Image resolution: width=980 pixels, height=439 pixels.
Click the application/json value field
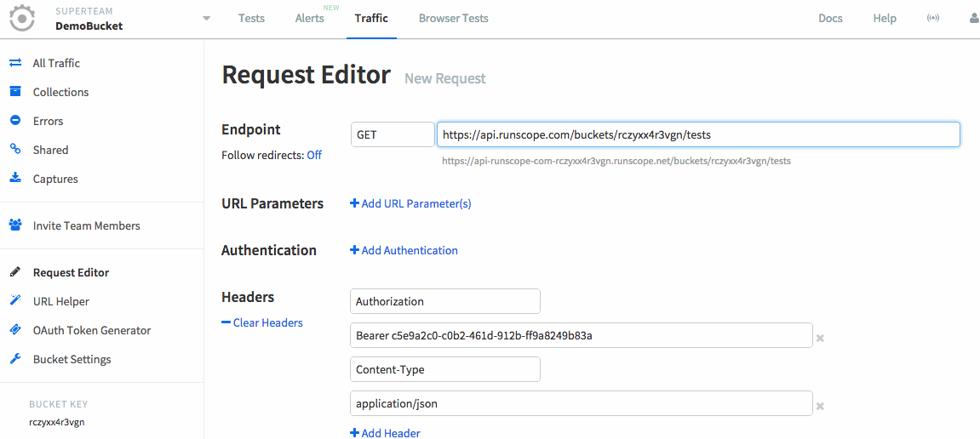(582, 403)
